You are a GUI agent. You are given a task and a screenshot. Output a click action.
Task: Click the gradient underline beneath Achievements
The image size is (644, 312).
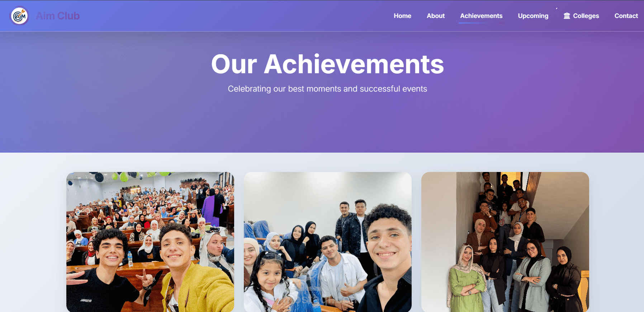tap(481, 23)
